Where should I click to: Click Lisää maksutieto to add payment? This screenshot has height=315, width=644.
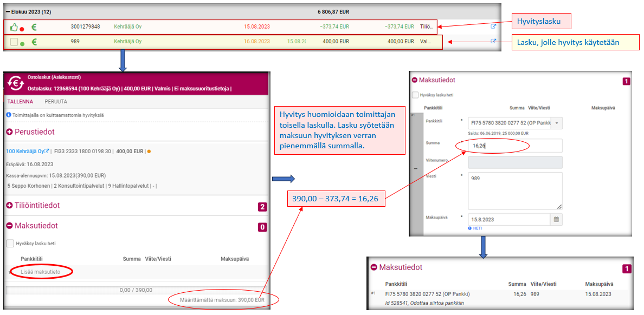click(40, 271)
